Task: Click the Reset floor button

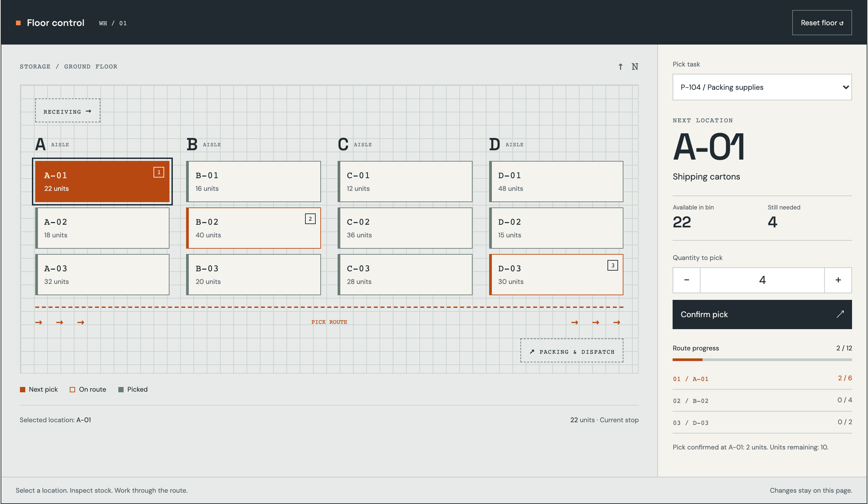Action: tap(821, 23)
